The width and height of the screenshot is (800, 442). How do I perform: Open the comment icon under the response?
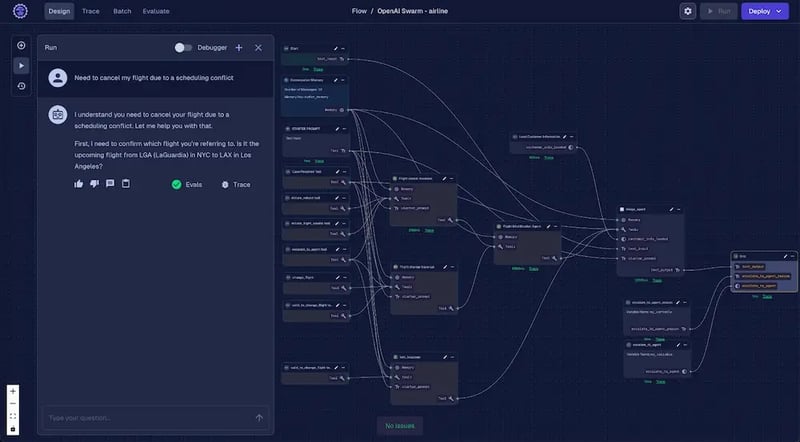pyautogui.click(x=110, y=184)
